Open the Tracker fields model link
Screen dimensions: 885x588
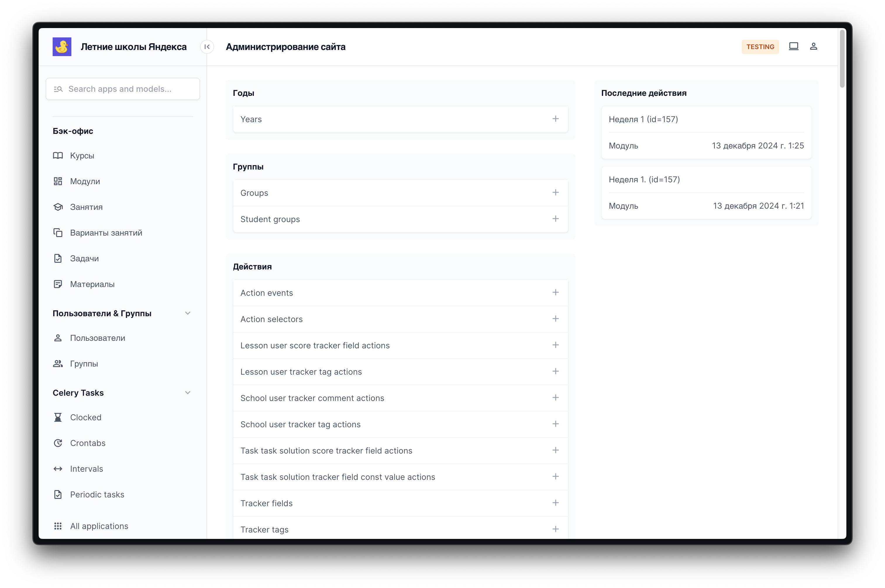tap(266, 503)
